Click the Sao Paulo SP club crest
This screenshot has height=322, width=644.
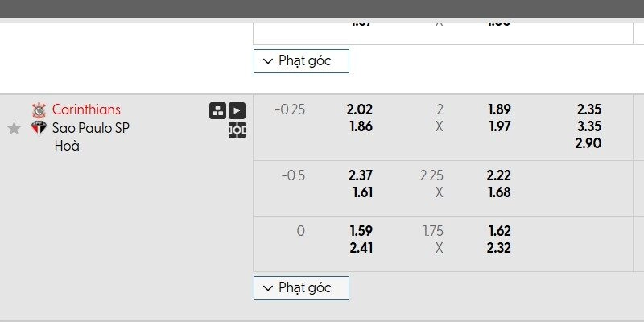(39, 128)
